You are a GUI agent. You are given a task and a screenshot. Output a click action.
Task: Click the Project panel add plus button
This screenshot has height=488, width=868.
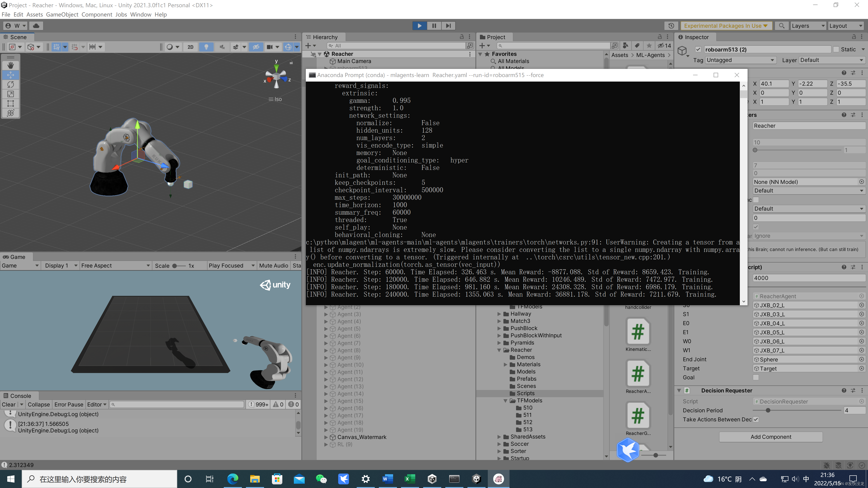482,45
